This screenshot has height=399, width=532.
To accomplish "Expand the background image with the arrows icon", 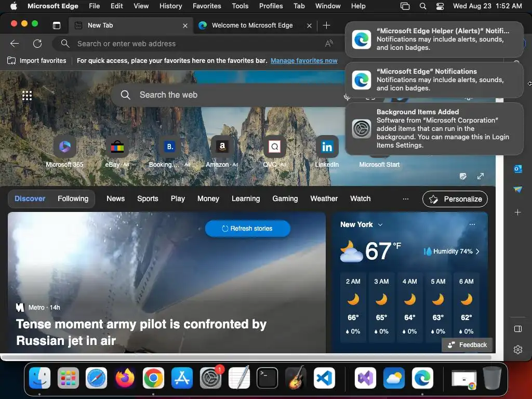I will 481,176.
